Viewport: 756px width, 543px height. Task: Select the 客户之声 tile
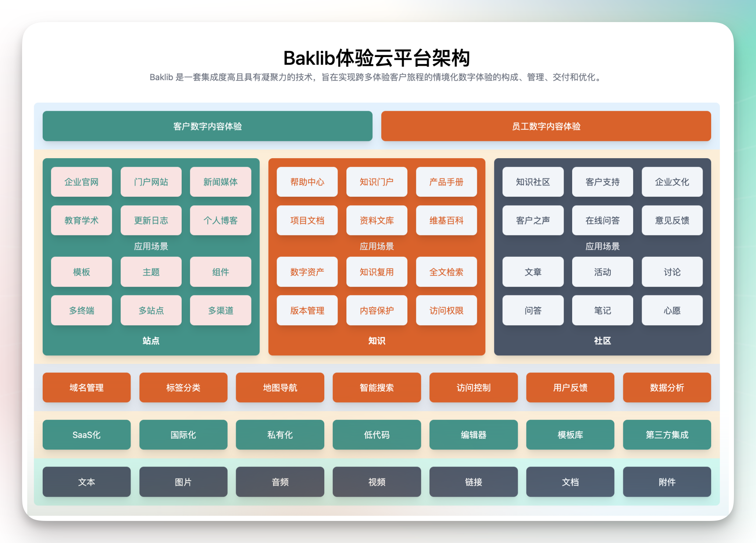point(533,220)
